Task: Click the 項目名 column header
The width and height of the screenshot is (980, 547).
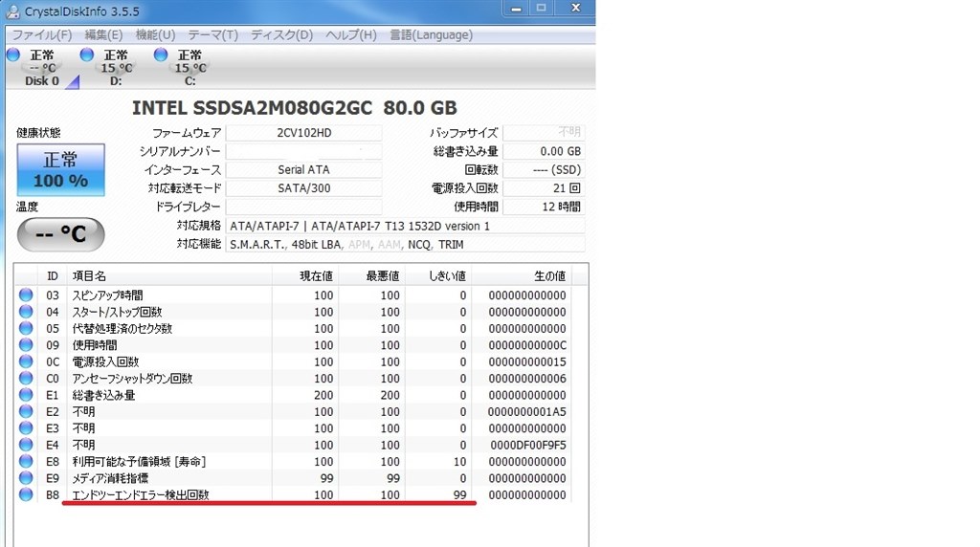Action: pos(168,276)
